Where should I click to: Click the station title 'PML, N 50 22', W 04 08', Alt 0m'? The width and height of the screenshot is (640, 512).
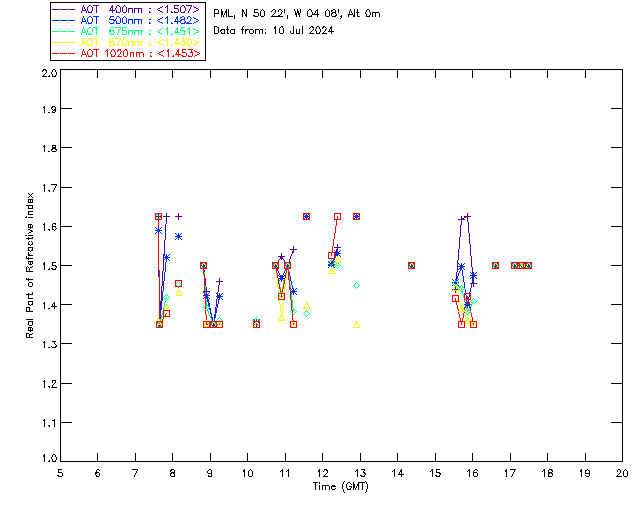pyautogui.click(x=297, y=14)
